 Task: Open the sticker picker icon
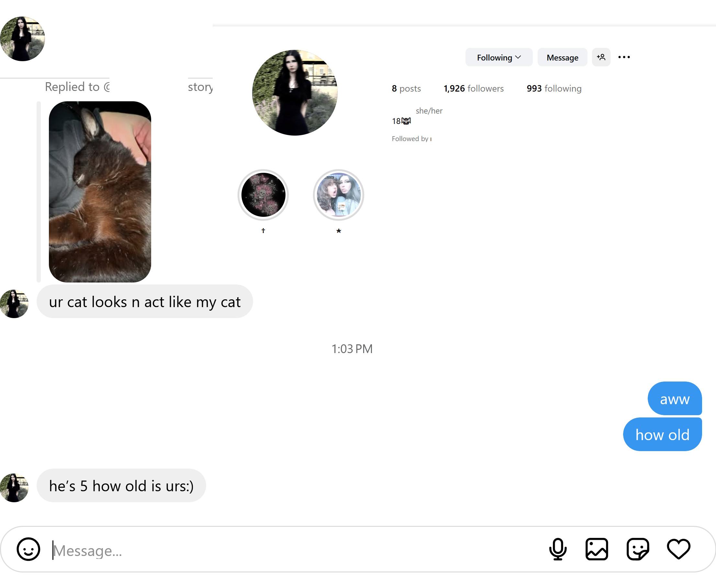pyautogui.click(x=638, y=549)
